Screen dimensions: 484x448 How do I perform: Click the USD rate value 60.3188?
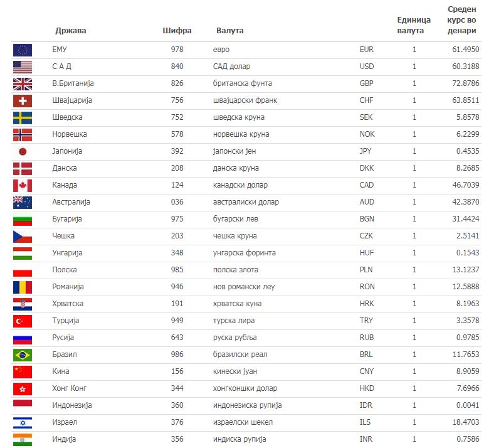point(465,67)
